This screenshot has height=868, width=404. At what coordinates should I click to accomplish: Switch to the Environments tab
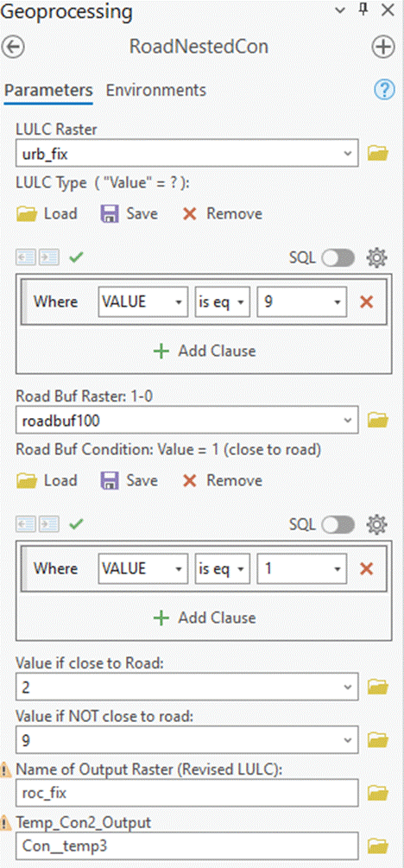[156, 90]
